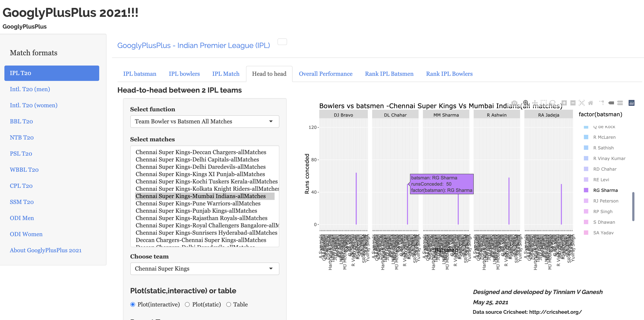Screen dimensions: 644x320
Task: Click the autoscale axes icon
Action: coord(582,103)
